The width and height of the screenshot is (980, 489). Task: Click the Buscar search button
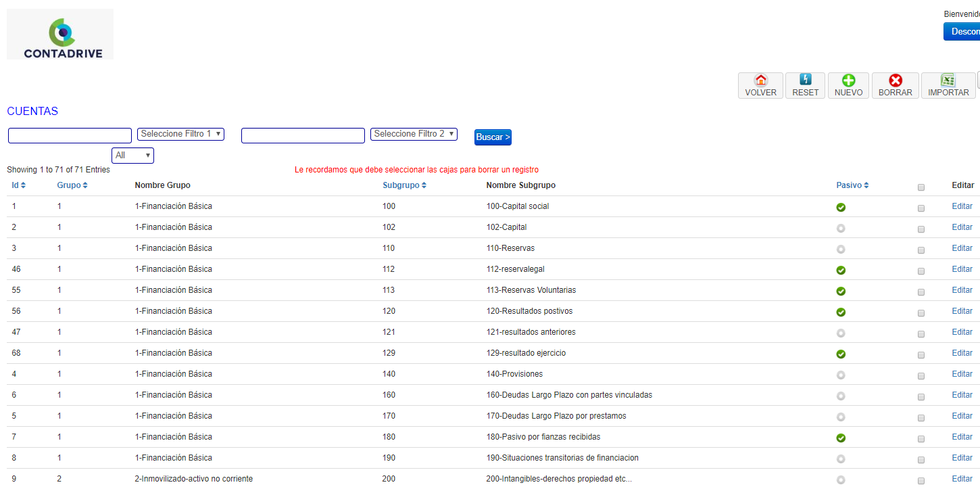tap(493, 137)
